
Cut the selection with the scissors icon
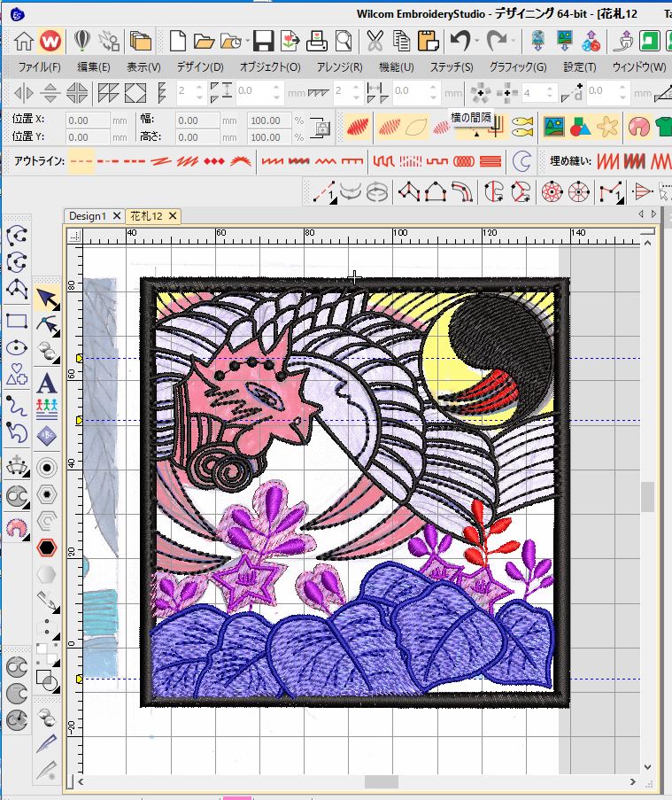[375, 41]
